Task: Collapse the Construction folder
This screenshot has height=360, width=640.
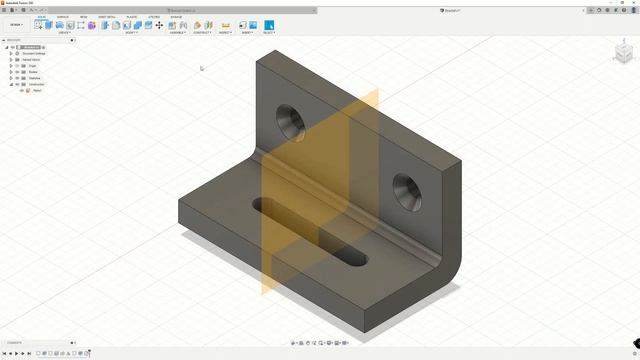Action: [11, 84]
